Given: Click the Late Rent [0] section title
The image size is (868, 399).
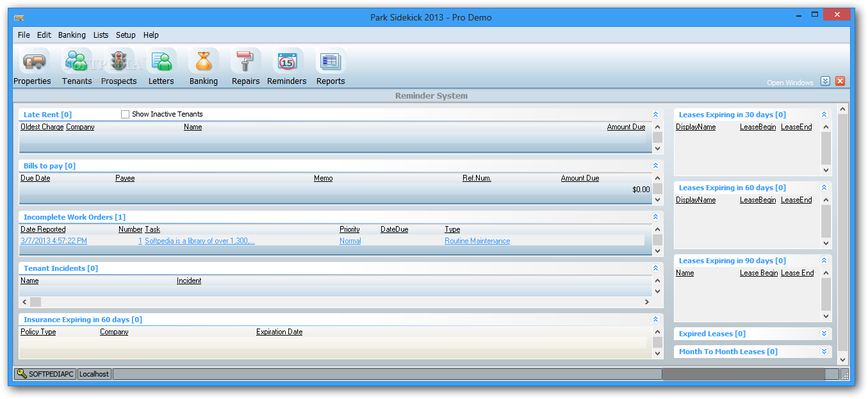Looking at the screenshot, I should tap(47, 115).
